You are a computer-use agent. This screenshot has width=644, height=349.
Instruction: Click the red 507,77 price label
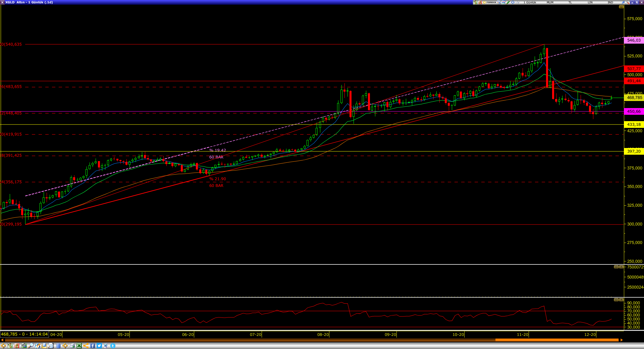[x=634, y=69]
